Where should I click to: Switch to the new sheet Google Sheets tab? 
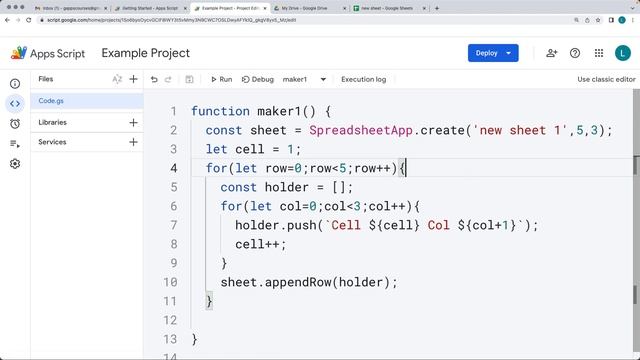tap(389, 8)
